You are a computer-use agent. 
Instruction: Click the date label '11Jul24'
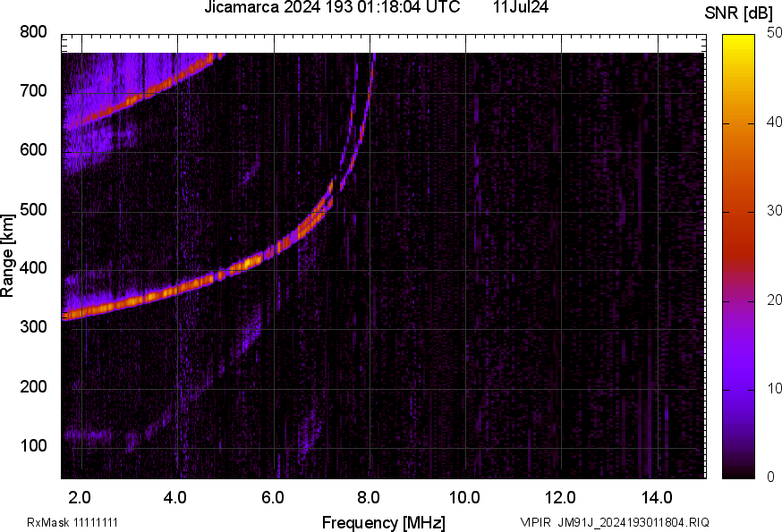(x=521, y=7)
